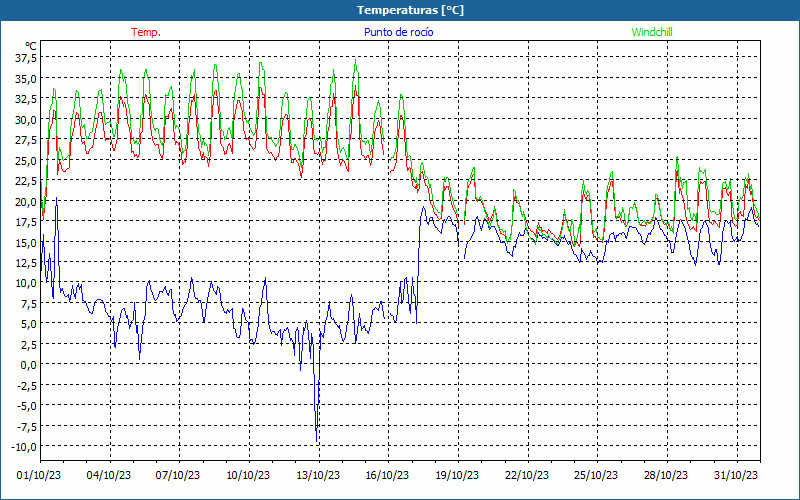The height and width of the screenshot is (500, 800).
Task: Click the 16/10/23 date on x-axis
Action: click(x=387, y=475)
